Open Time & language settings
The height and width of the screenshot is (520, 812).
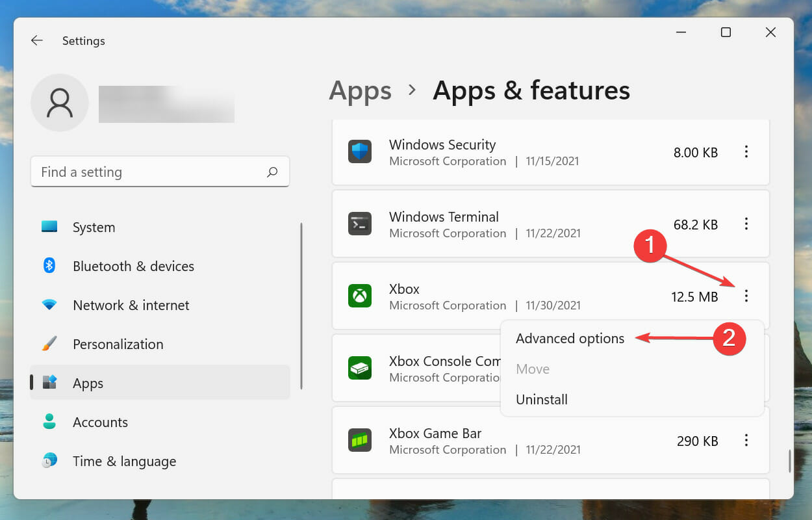click(x=123, y=461)
